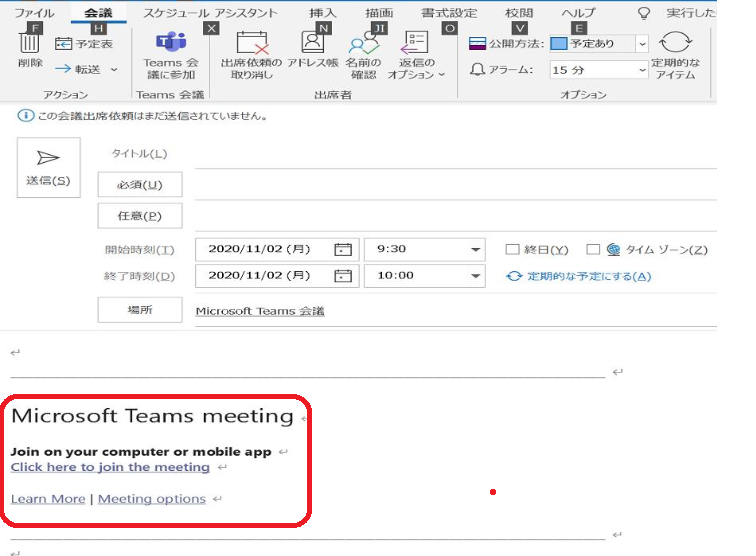756x556 pixels.
Task: Click the Delete (削除) trash icon
Action: click(29, 42)
